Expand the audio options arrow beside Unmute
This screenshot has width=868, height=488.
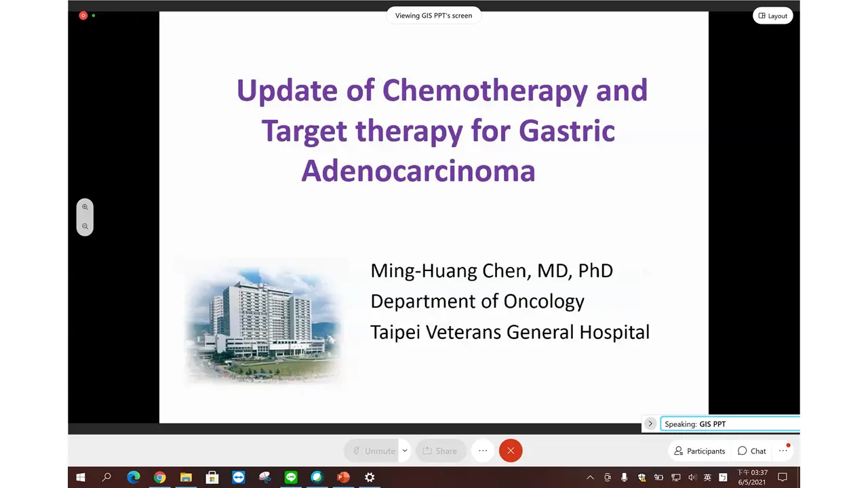coord(405,451)
